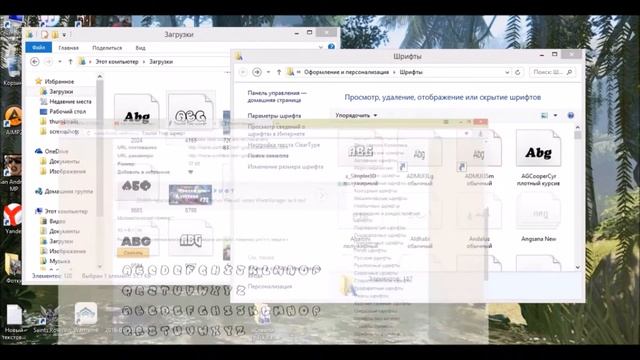Open help in the Шрифты window
Viewport: 640px width, 360px height.
(571, 116)
